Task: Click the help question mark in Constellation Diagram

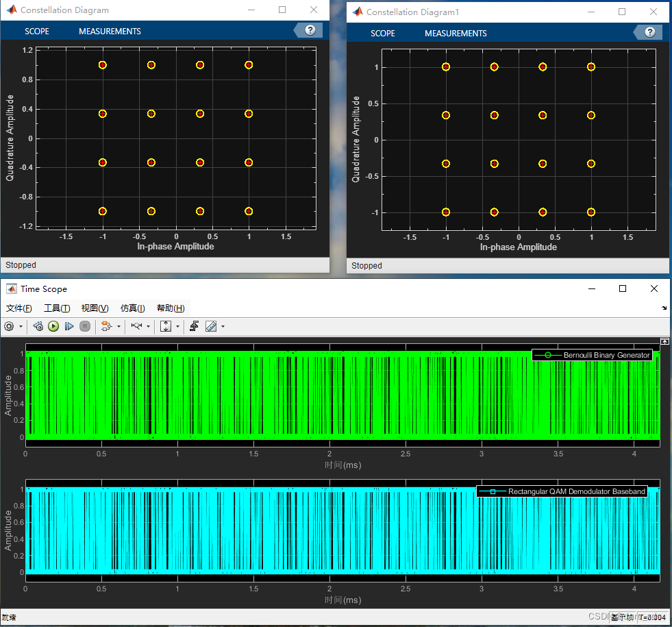Action: click(x=308, y=30)
